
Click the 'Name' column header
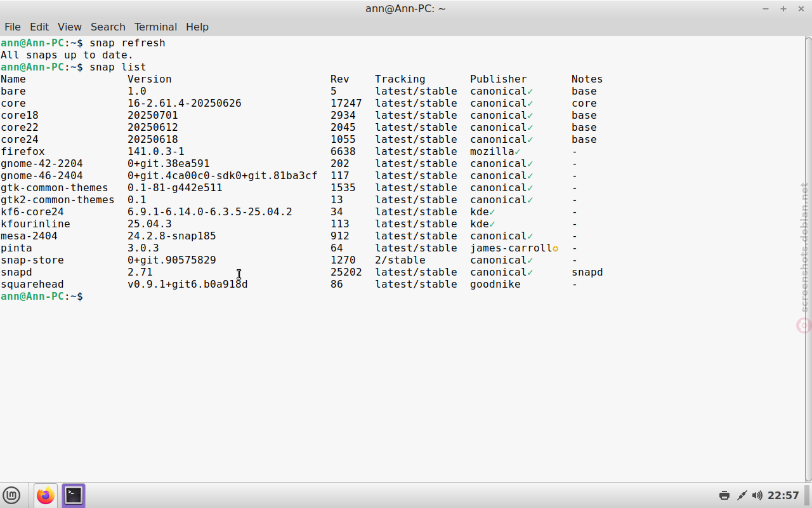pyautogui.click(x=13, y=79)
